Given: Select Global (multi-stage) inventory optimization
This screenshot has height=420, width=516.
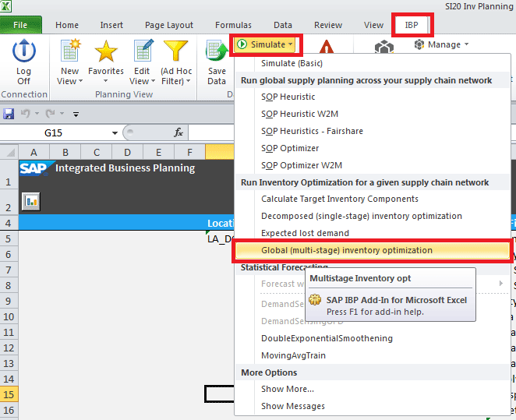Looking at the screenshot, I should [x=347, y=250].
